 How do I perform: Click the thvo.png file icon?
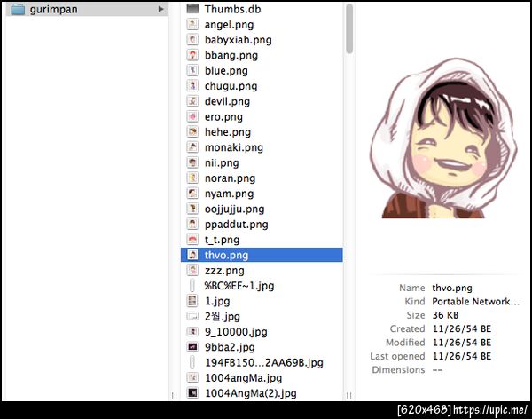click(x=192, y=255)
